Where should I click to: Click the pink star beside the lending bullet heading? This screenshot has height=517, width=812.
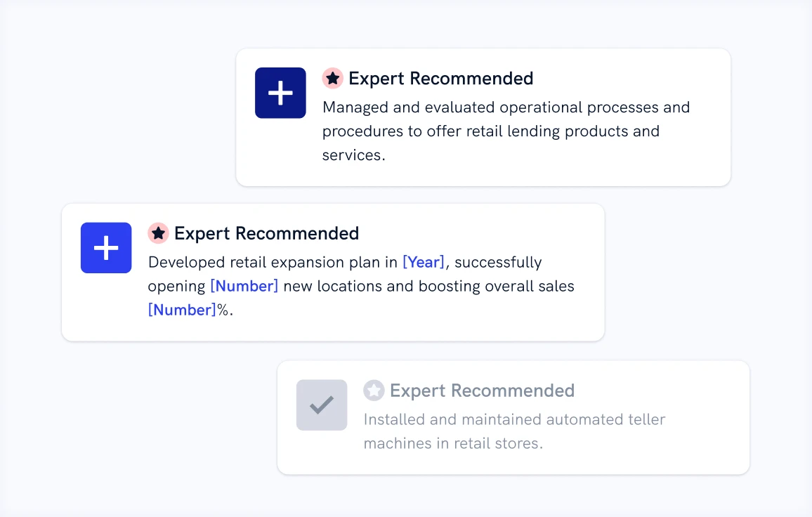click(332, 78)
